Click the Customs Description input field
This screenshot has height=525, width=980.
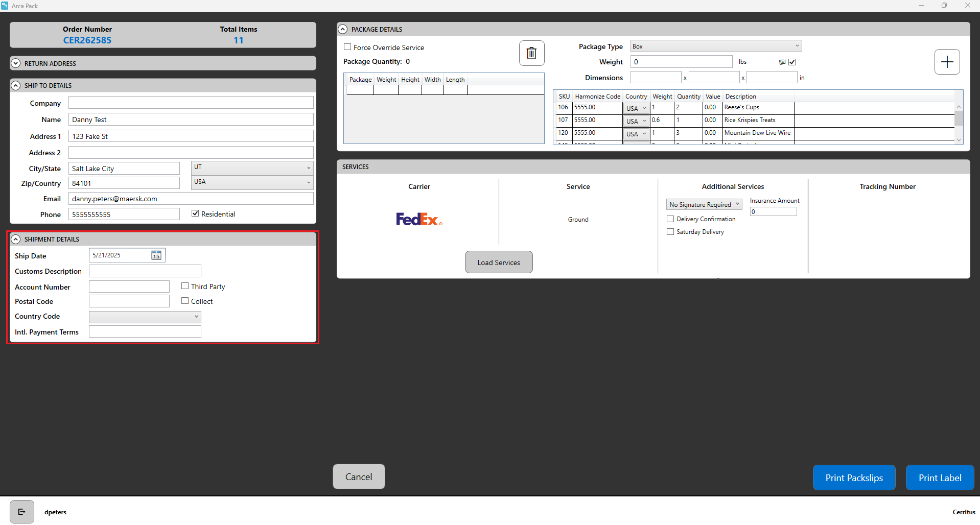pos(145,271)
